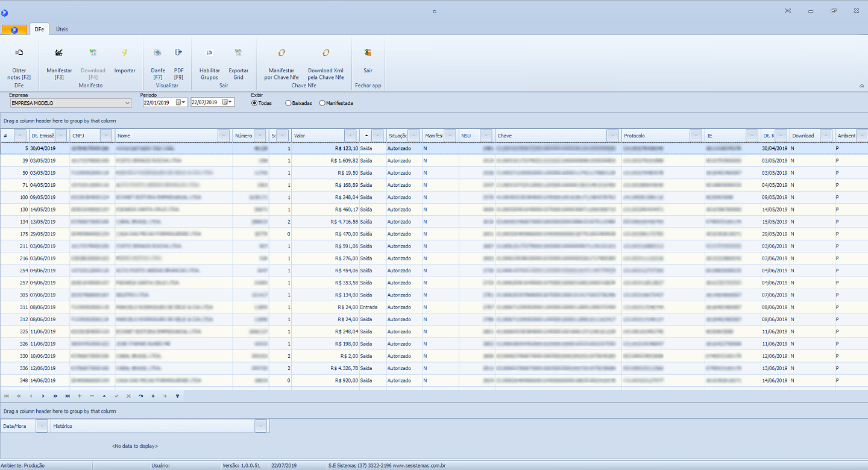
Task: Select the row with value R$ 4.716,58
Action: [x=325, y=222]
